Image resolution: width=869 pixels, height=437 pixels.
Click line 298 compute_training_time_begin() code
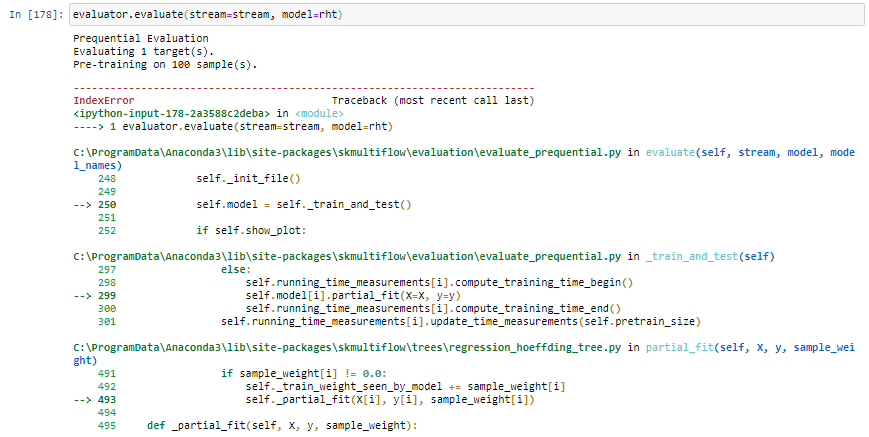[x=439, y=282]
